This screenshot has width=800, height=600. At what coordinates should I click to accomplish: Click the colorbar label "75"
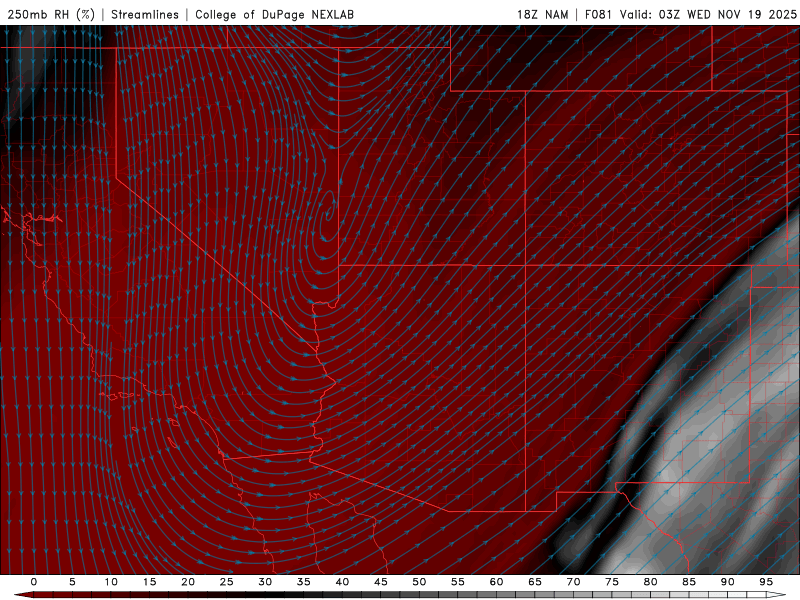[x=612, y=582]
